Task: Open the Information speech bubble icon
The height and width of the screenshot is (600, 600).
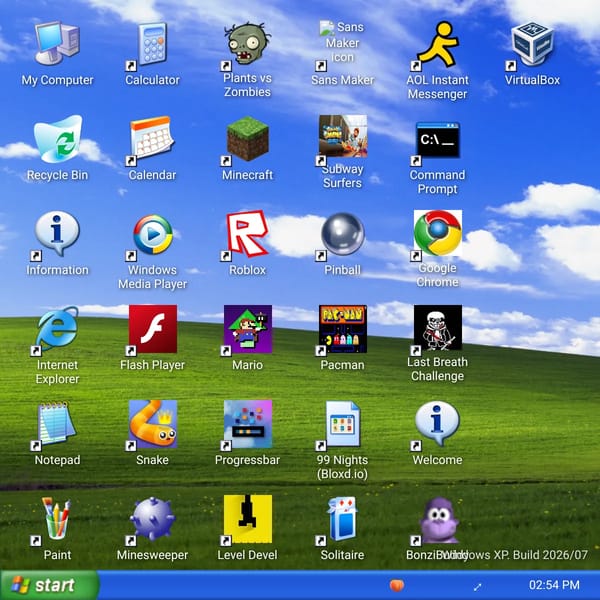Action: point(57,233)
